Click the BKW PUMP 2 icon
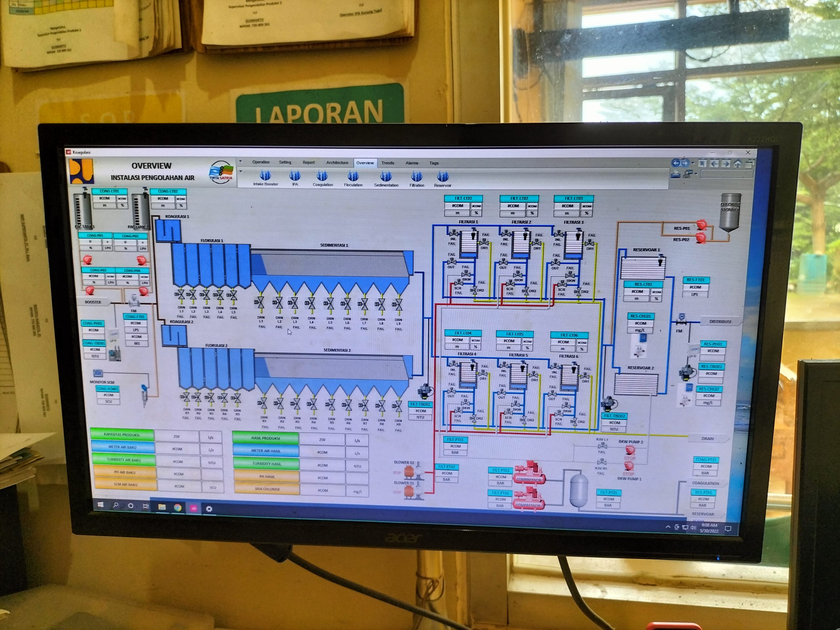 630,451
